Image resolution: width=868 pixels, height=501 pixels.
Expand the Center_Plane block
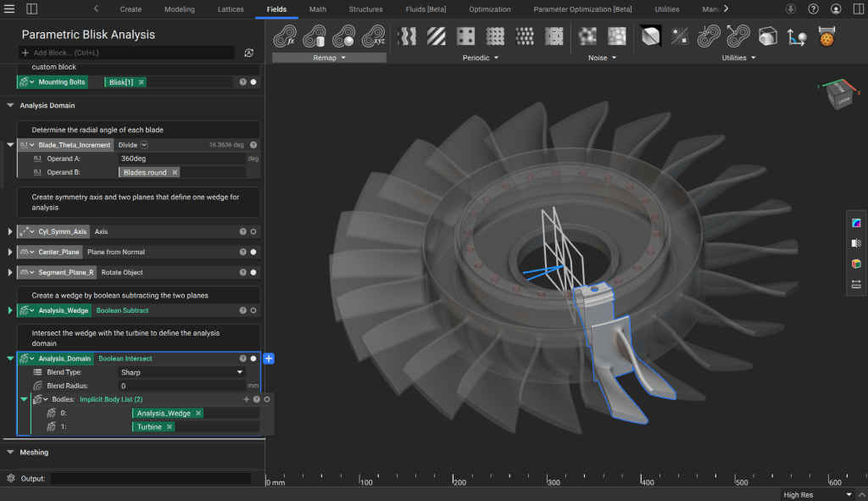[x=10, y=252]
